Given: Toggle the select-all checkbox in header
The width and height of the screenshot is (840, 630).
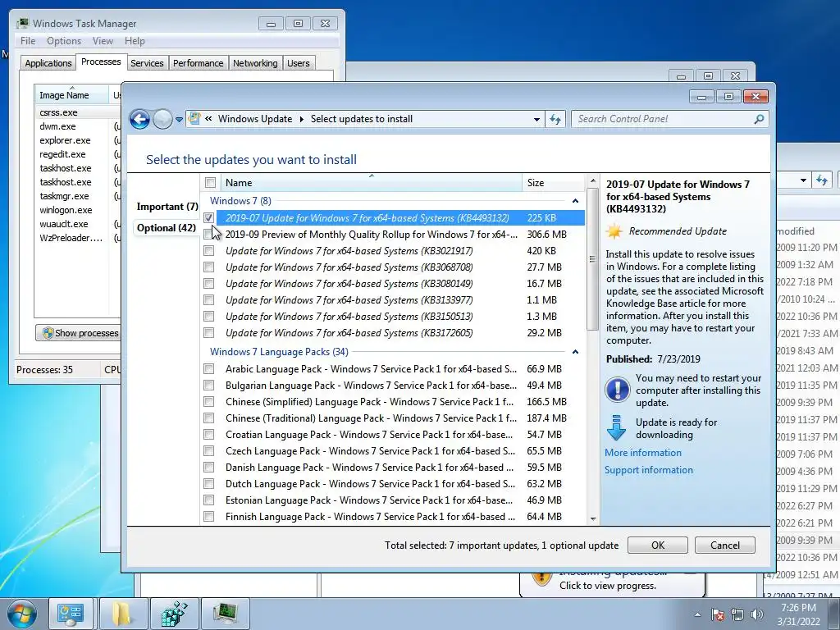Looking at the screenshot, I should pos(211,183).
